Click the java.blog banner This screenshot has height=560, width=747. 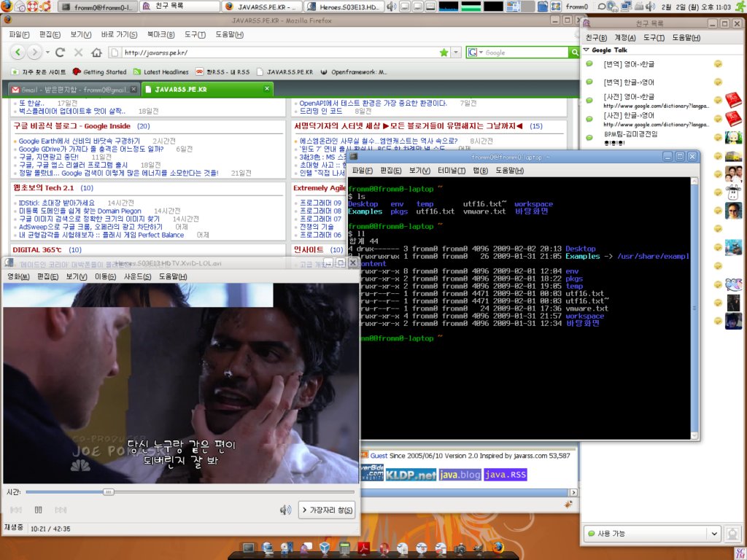coord(460,475)
